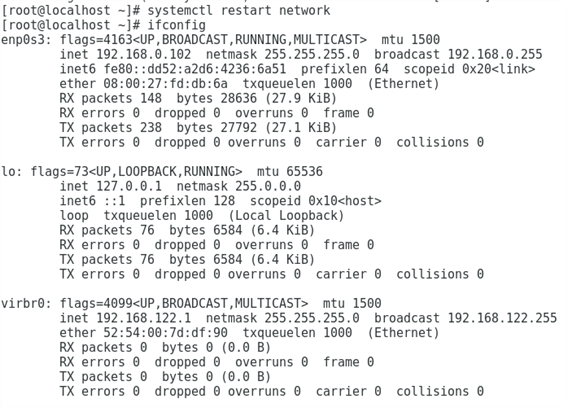Click the netmask 255.0.0.0 text
This screenshot has width=567, height=407.
tap(239, 186)
